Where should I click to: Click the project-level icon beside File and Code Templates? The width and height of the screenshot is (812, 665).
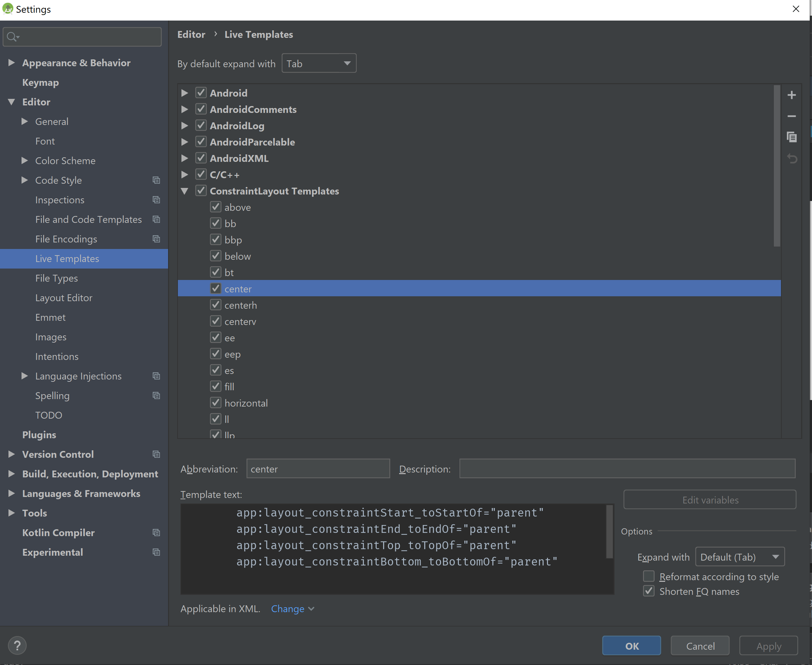156,219
